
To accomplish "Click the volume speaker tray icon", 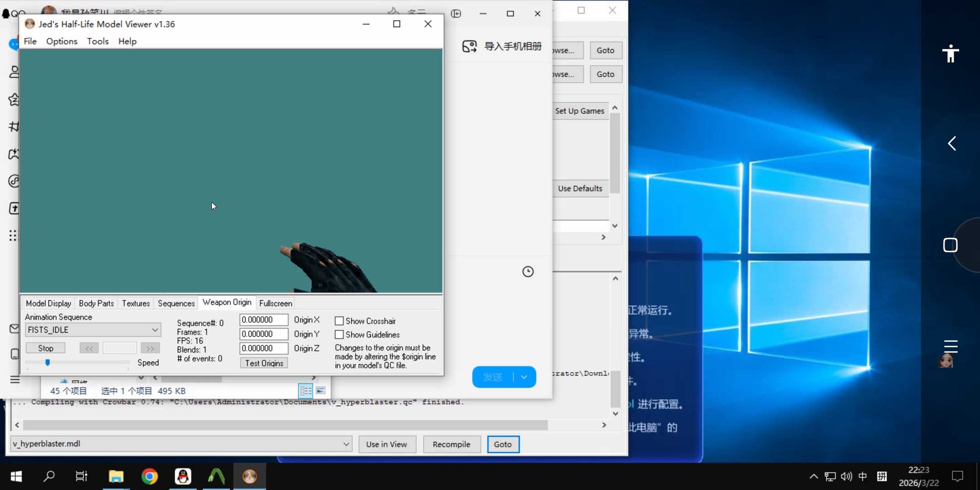I will [x=846, y=476].
